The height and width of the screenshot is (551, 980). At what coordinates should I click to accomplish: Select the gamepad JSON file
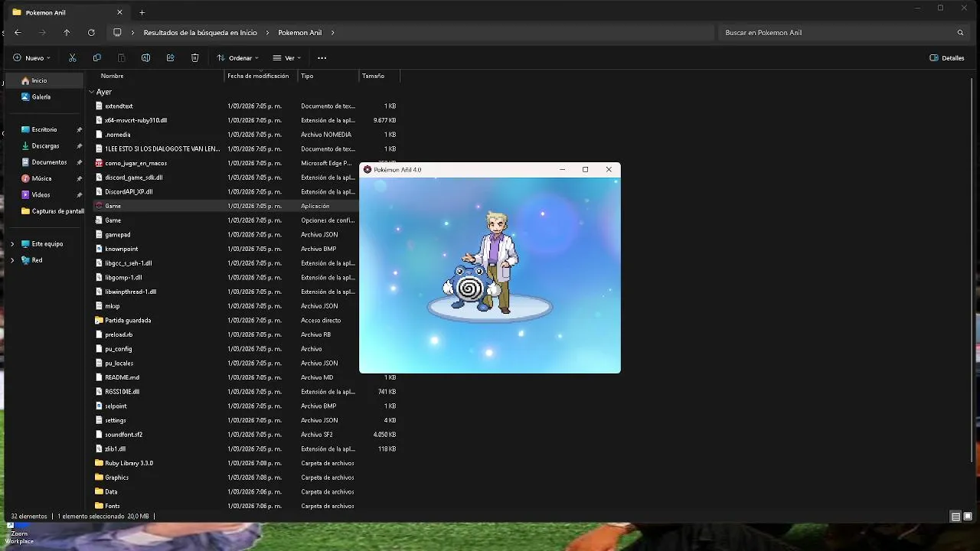(117, 234)
